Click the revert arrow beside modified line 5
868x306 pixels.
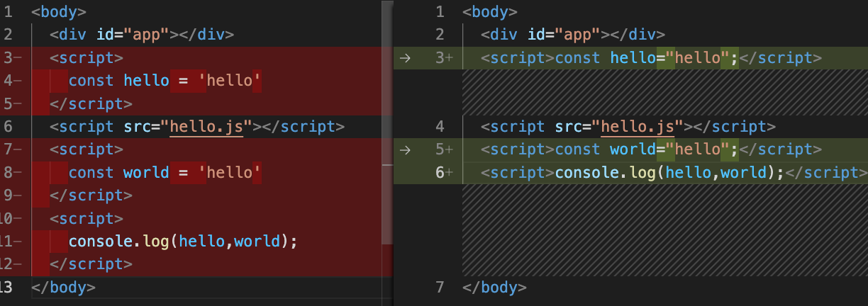coord(405,149)
